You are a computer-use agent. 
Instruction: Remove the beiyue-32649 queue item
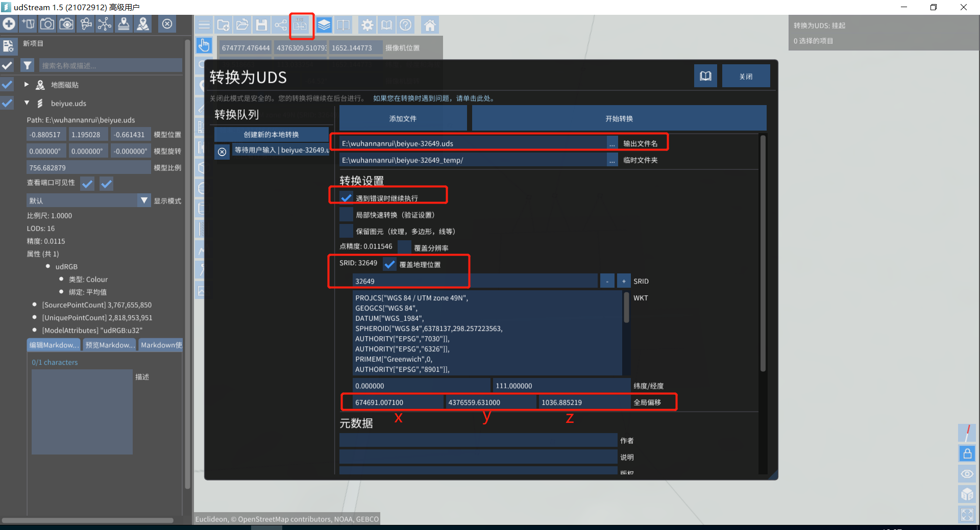222,152
